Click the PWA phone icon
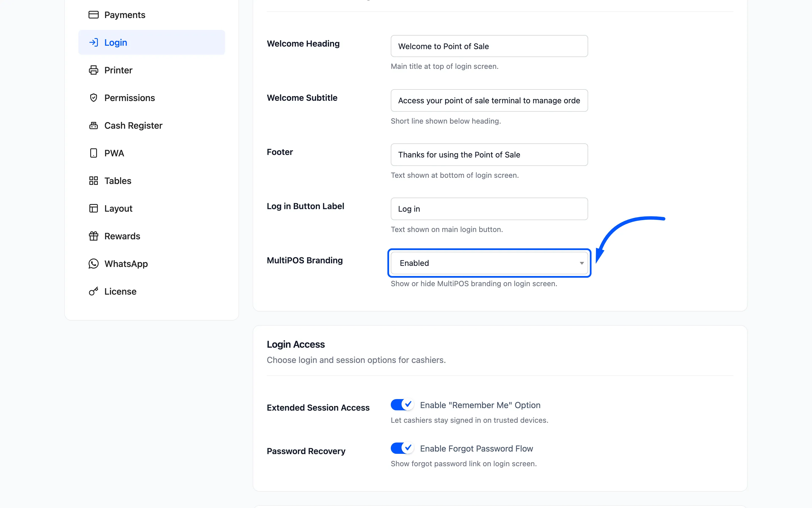 (93, 153)
